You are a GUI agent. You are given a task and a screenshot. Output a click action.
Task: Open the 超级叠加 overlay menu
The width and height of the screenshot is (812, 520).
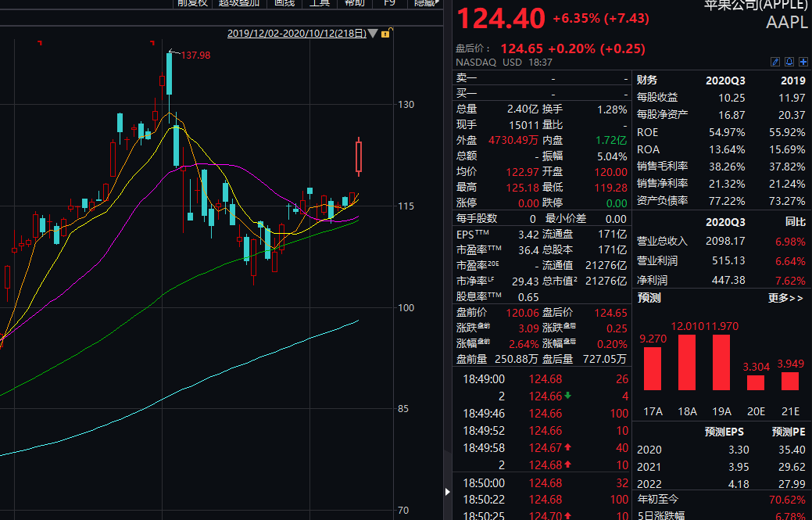click(x=238, y=3)
